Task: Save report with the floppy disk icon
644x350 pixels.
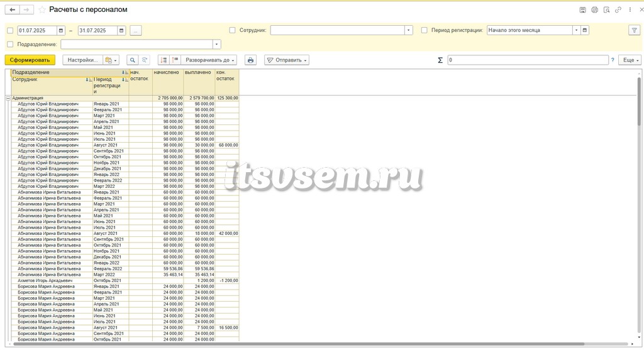Action: pyautogui.click(x=582, y=10)
